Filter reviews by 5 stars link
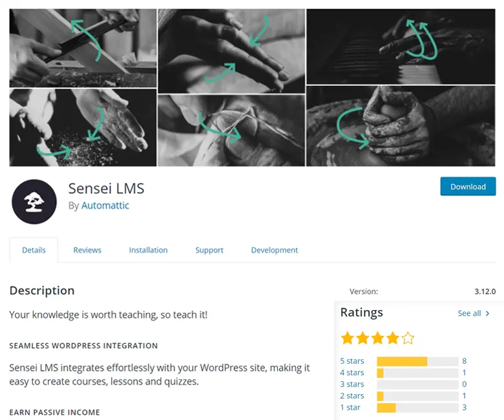 pyautogui.click(x=352, y=361)
